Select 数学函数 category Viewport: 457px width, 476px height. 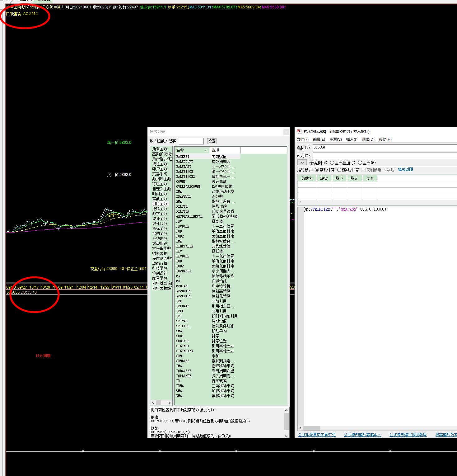click(x=160, y=214)
